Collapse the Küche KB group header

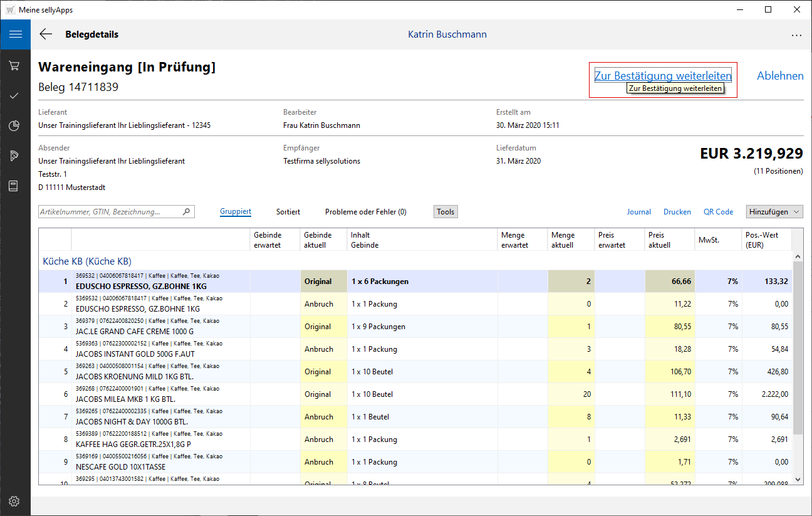tap(87, 261)
